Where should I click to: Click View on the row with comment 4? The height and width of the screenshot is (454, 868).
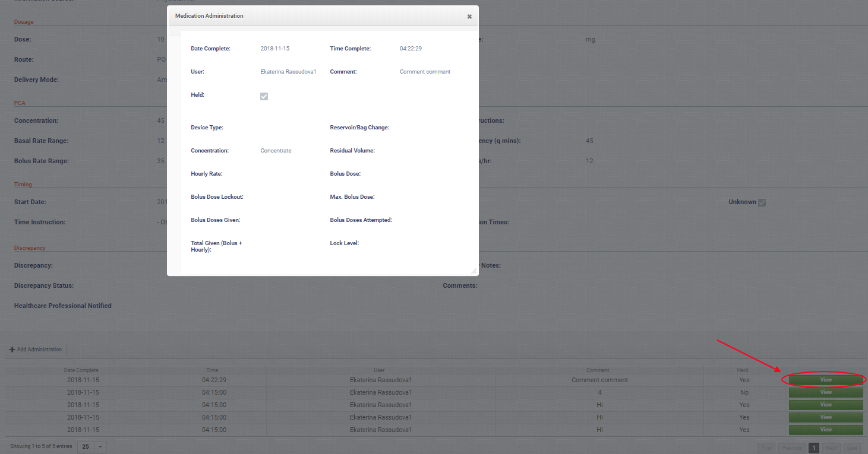coord(825,392)
